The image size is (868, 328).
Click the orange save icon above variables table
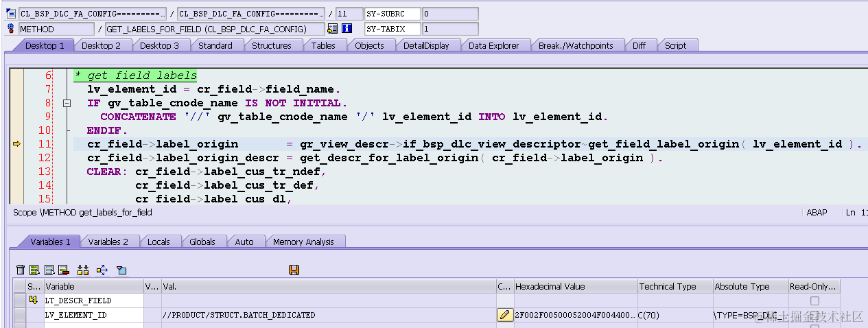294,270
